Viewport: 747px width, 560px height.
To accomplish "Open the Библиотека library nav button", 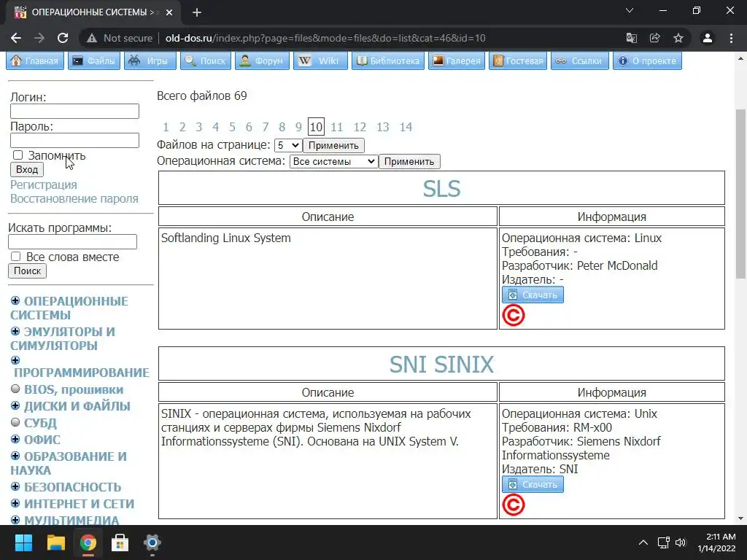I will [x=388, y=61].
